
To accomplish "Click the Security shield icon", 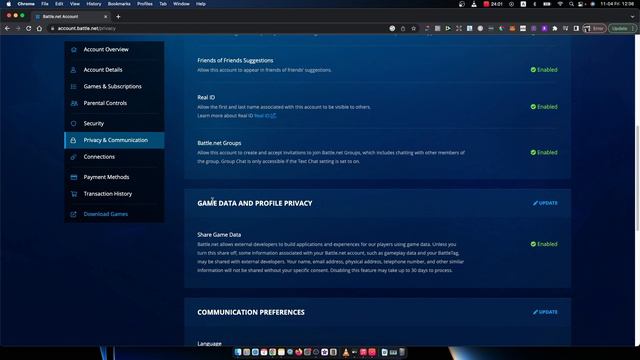I will (73, 123).
